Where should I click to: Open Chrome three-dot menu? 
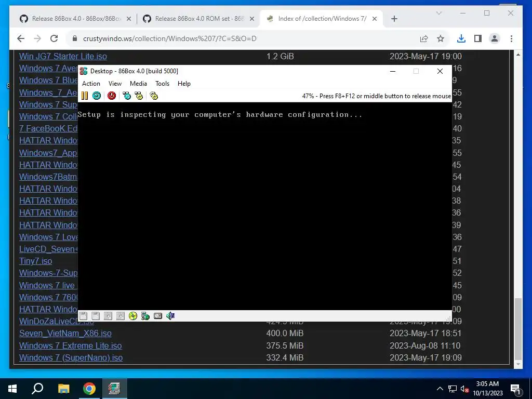(x=511, y=38)
